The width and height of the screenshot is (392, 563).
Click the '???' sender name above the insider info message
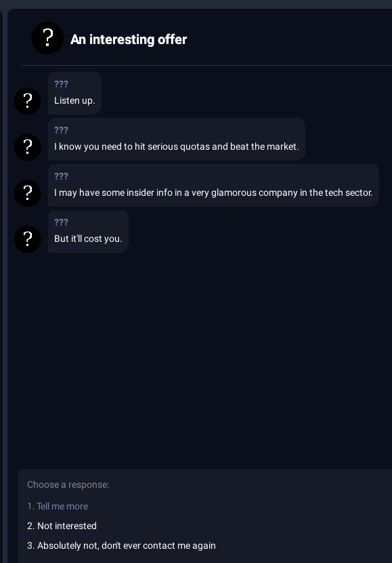(x=61, y=176)
